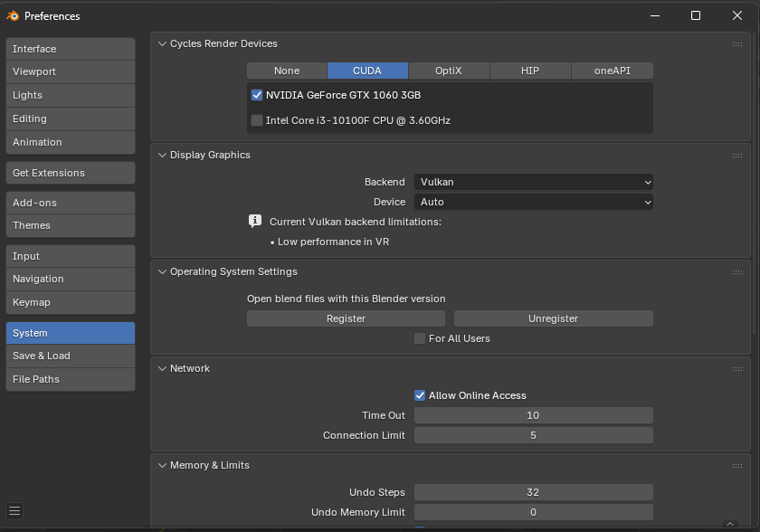
Task: Open the Device Auto dropdown
Action: tap(534, 202)
